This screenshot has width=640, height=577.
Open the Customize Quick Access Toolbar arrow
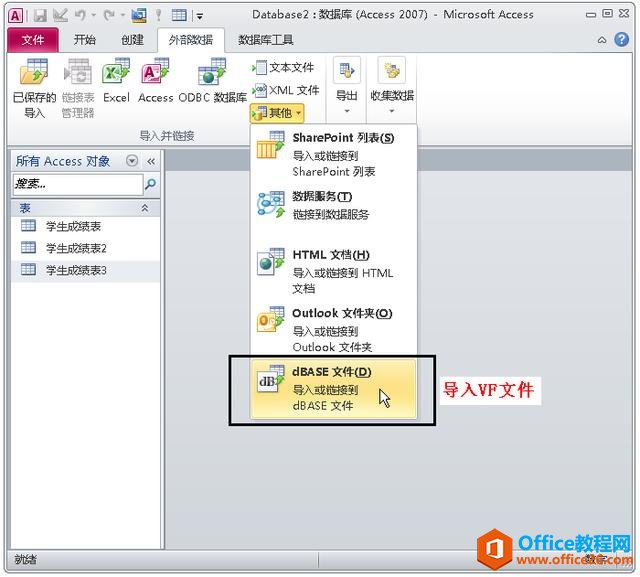coord(200,16)
